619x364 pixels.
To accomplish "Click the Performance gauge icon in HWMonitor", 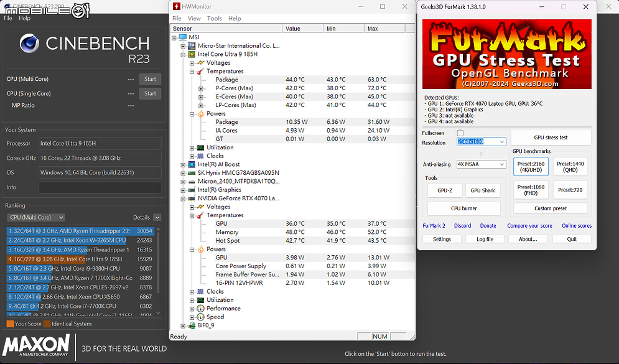I will (200, 309).
